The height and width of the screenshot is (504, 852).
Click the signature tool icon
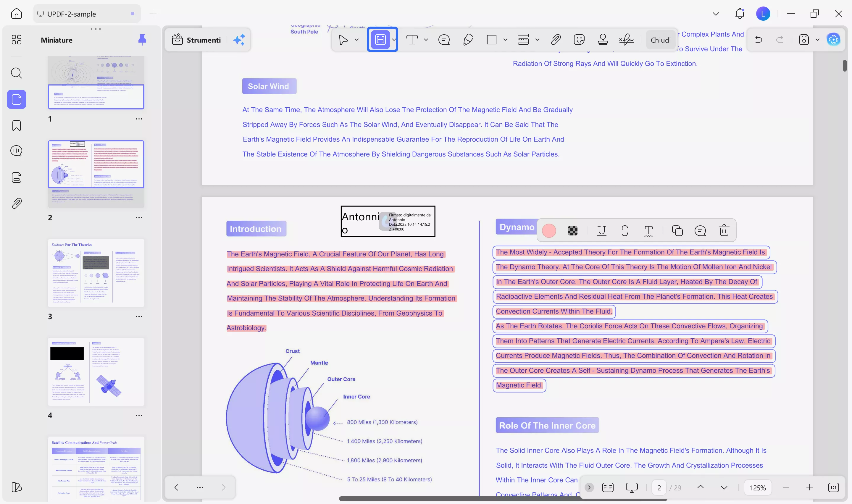(x=627, y=40)
